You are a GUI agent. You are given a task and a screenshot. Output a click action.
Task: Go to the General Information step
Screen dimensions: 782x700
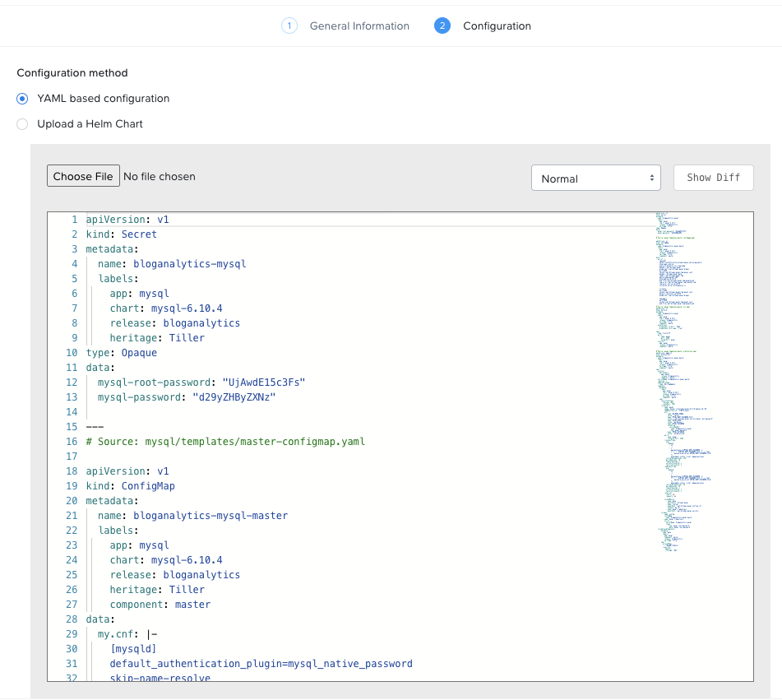[x=359, y=26]
